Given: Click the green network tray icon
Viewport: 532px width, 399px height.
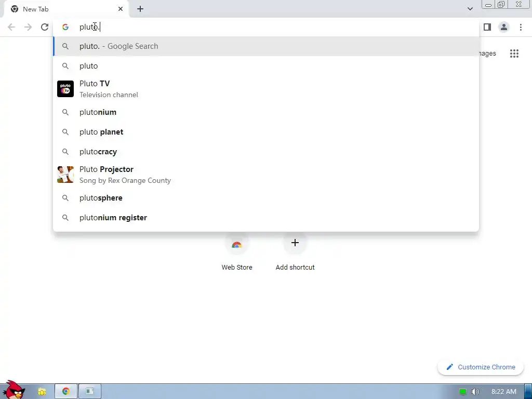Looking at the screenshot, I should click(463, 392).
